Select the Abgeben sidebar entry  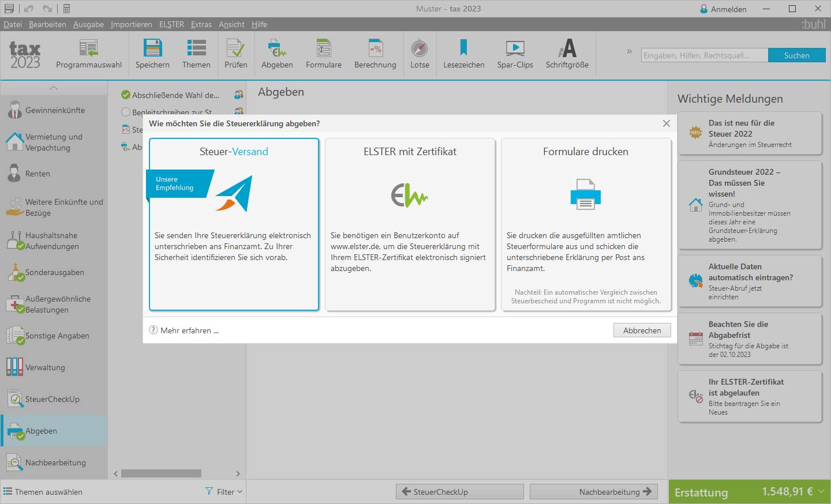(54, 431)
